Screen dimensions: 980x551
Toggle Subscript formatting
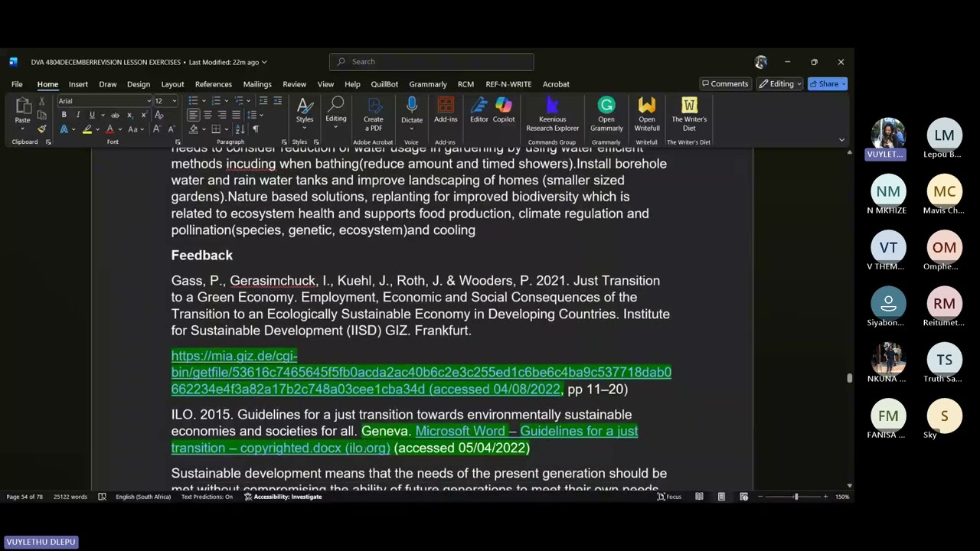coord(129,115)
